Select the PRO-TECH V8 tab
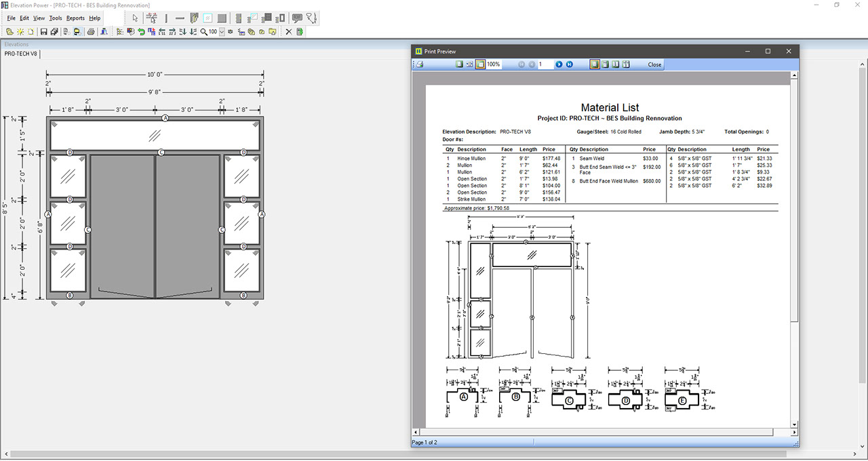Screen dimensions: 868x461 click(x=21, y=54)
